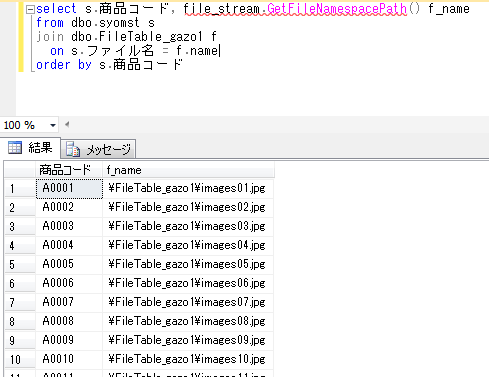Select row header 8
The image size is (489, 377).
click(20, 322)
